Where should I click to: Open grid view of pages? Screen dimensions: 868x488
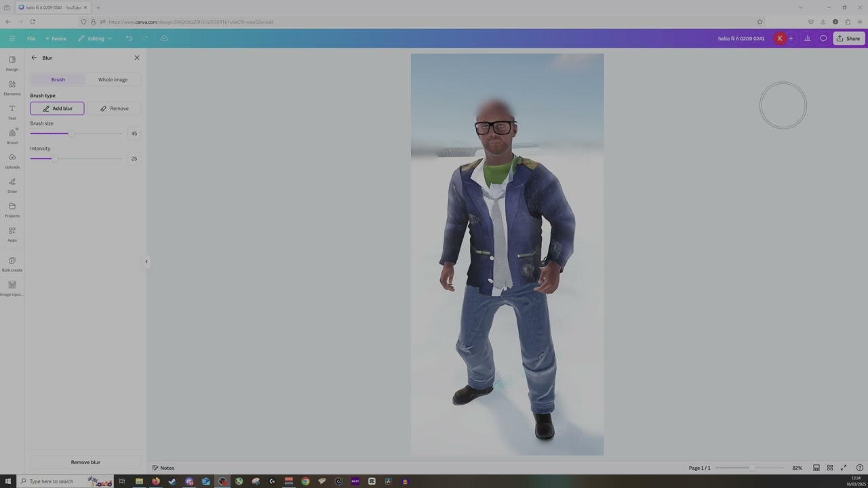coord(829,468)
